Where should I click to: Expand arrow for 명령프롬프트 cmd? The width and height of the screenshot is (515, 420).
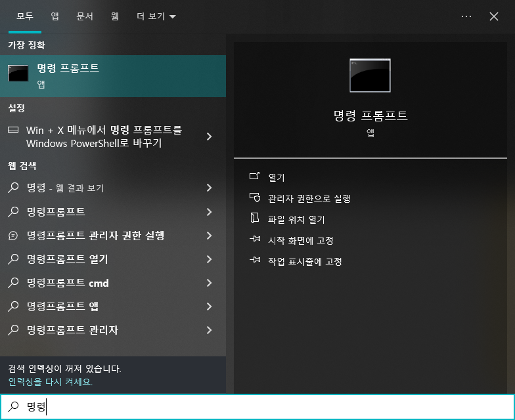click(x=209, y=282)
